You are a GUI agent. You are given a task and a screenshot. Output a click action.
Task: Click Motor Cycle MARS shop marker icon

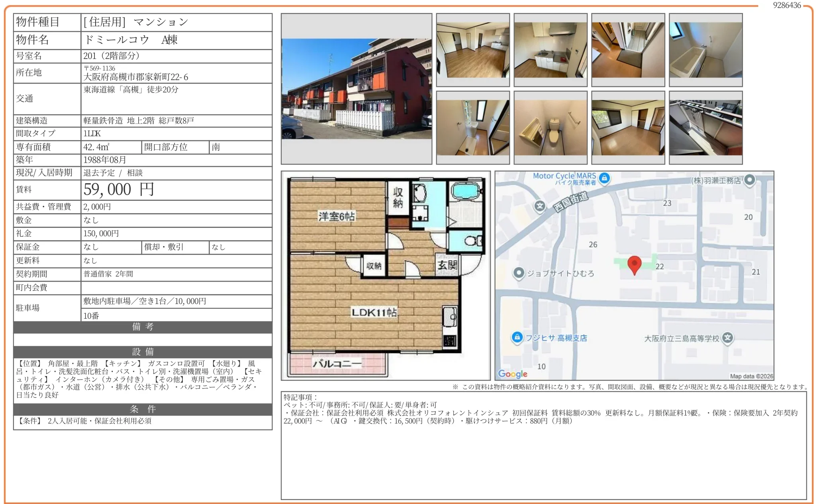(604, 178)
